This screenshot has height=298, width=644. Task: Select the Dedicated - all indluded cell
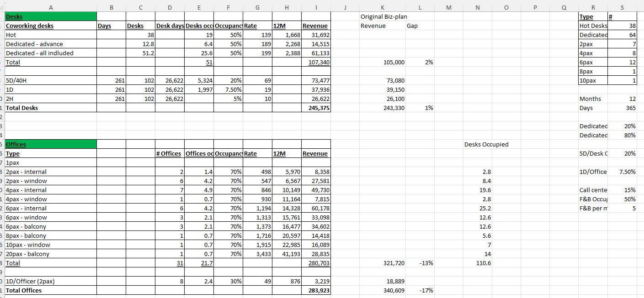51,53
